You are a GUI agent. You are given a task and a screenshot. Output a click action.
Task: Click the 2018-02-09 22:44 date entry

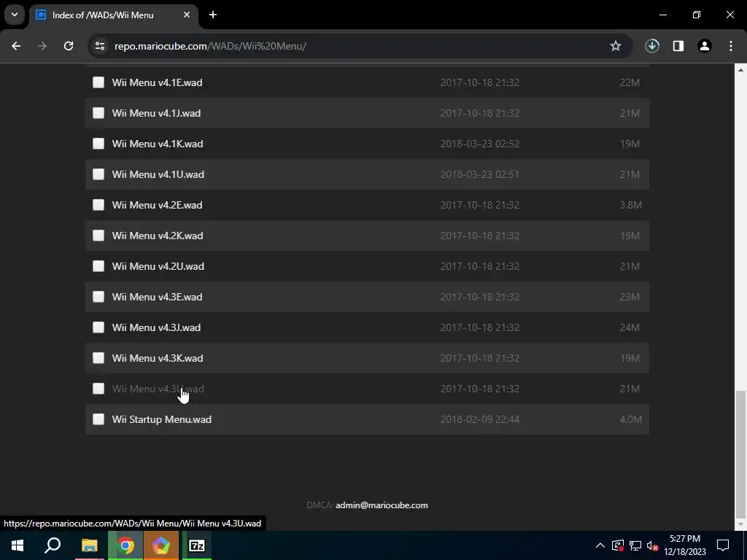480,419
